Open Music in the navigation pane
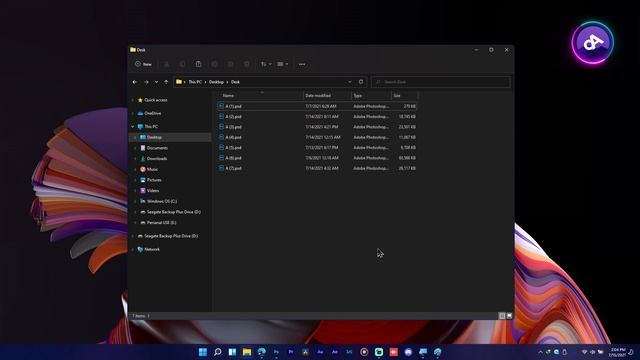The width and height of the screenshot is (640, 360). point(149,169)
